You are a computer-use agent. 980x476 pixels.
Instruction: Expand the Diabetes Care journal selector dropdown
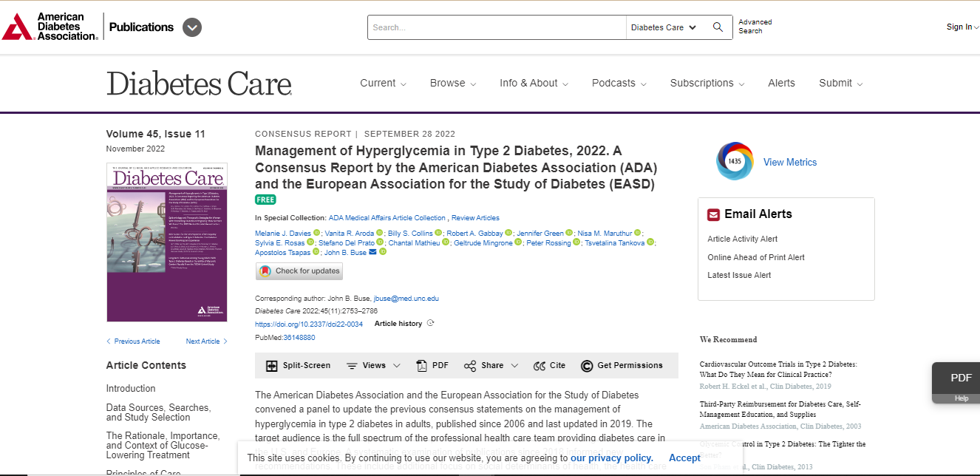coord(664,27)
